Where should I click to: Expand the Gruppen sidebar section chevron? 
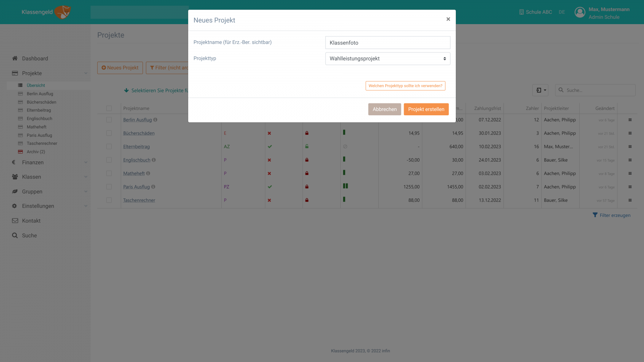point(86,192)
